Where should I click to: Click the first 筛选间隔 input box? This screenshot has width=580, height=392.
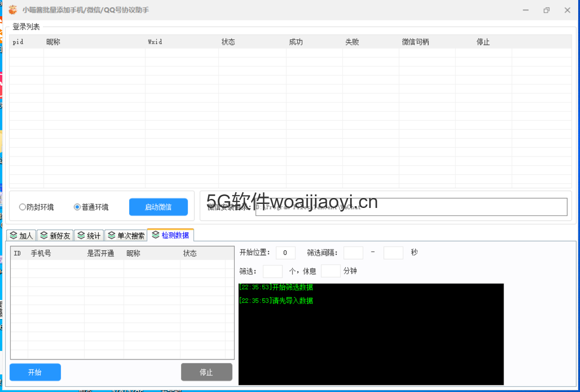[353, 253]
